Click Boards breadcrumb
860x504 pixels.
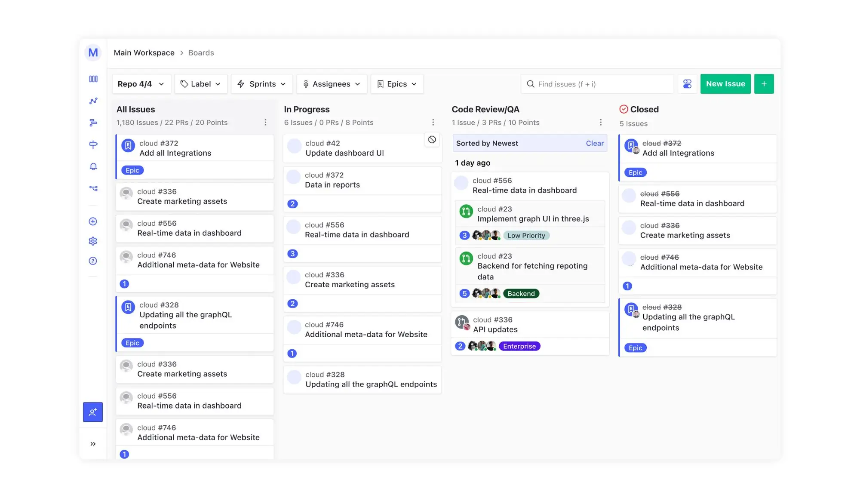click(201, 52)
